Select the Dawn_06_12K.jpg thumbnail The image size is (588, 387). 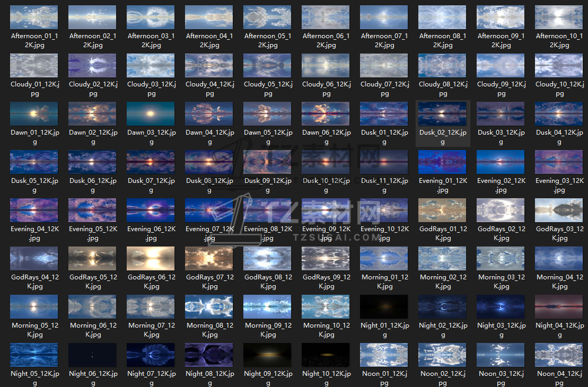coord(326,113)
